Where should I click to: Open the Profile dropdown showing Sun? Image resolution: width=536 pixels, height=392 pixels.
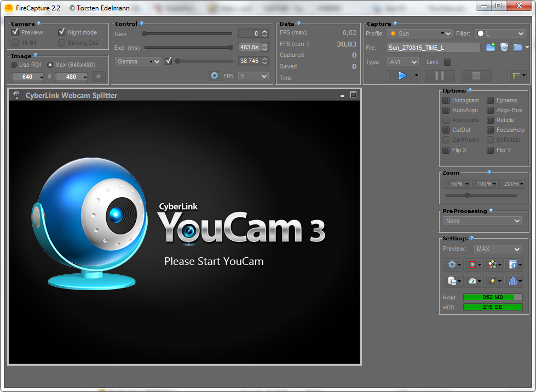point(419,33)
